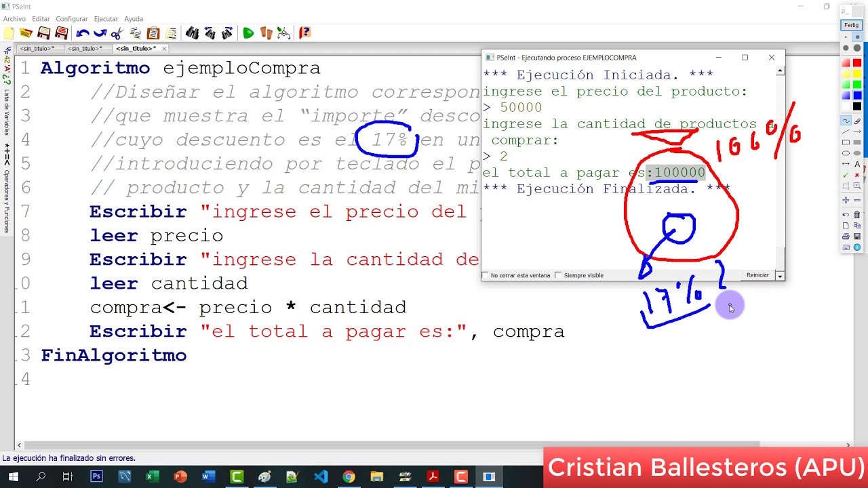Select the straight line drawing tool
Image resolution: width=868 pixels, height=488 pixels.
[x=846, y=131]
